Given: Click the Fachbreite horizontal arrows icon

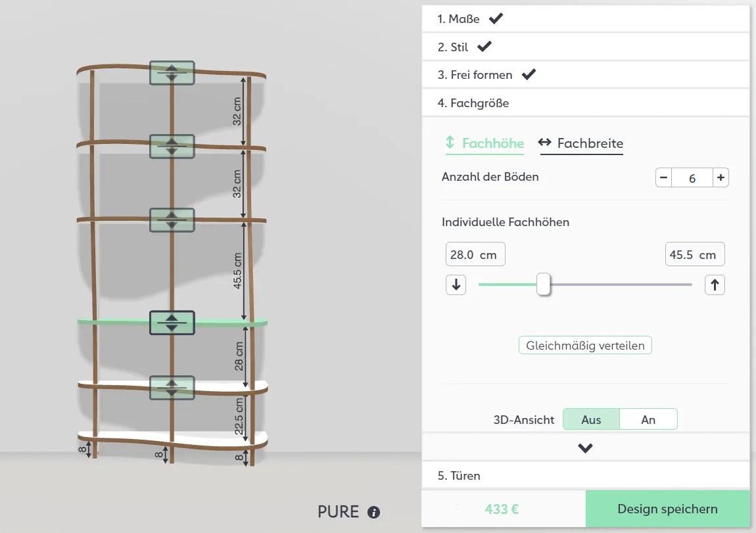Looking at the screenshot, I should tap(545, 142).
